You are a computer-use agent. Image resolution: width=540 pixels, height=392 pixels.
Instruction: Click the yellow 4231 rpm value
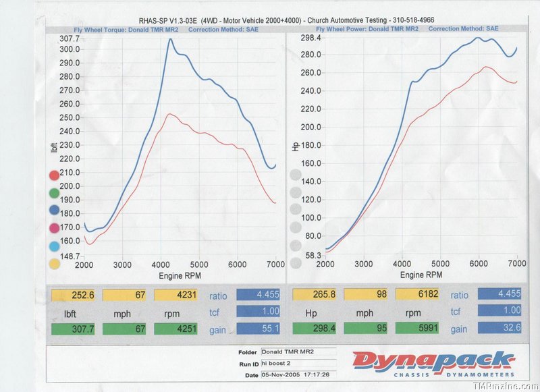point(175,295)
